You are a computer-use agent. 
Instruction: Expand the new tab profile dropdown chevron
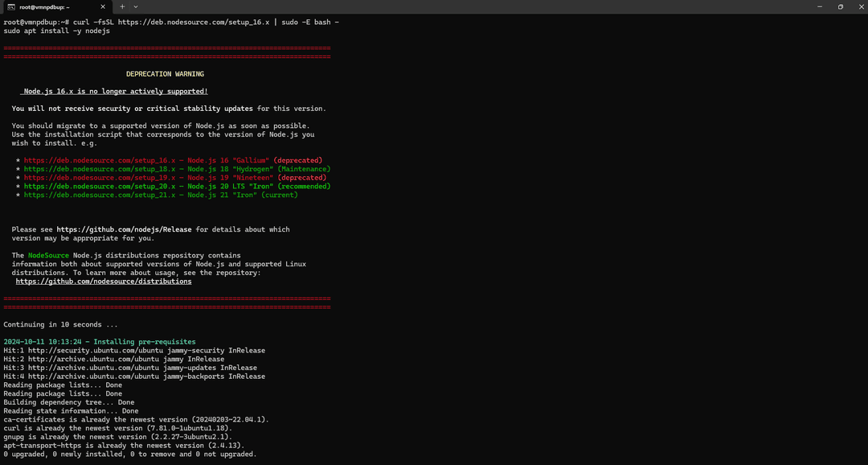click(136, 6)
